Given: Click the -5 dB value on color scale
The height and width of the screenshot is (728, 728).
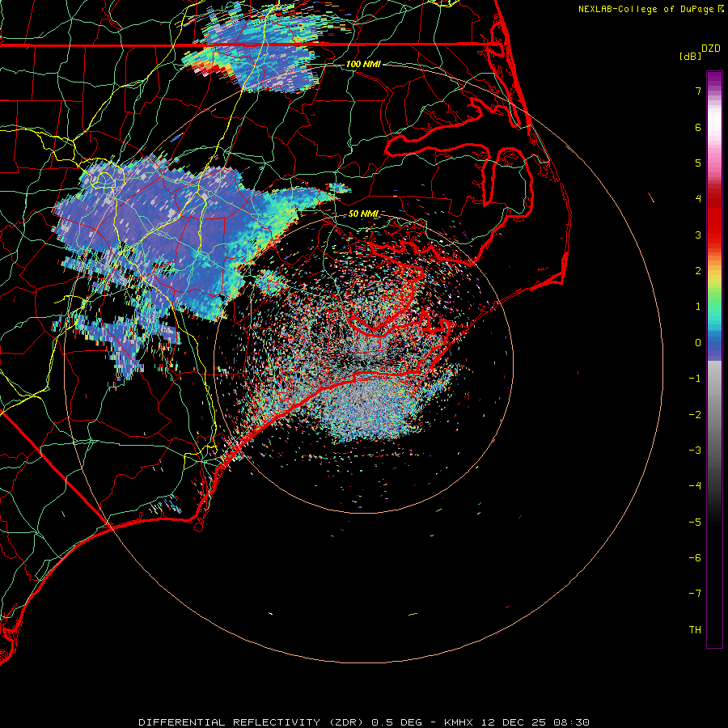Looking at the screenshot, I should click(695, 523).
